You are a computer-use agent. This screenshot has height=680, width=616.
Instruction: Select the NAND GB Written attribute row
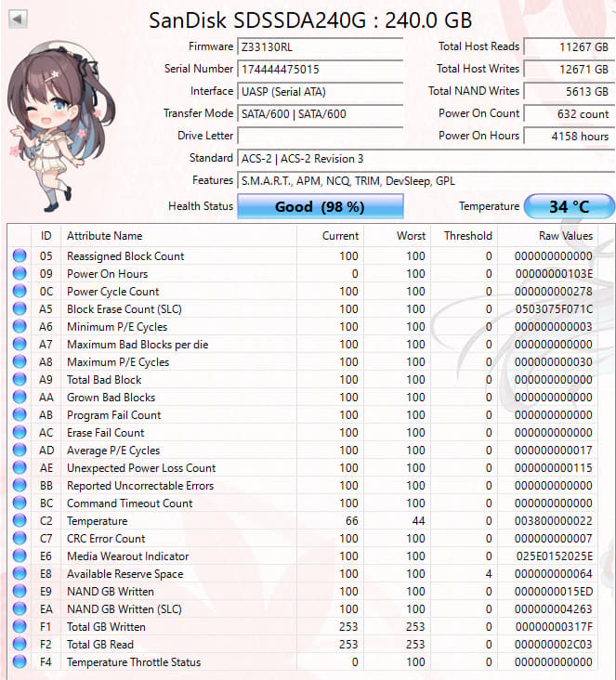[x=303, y=592]
